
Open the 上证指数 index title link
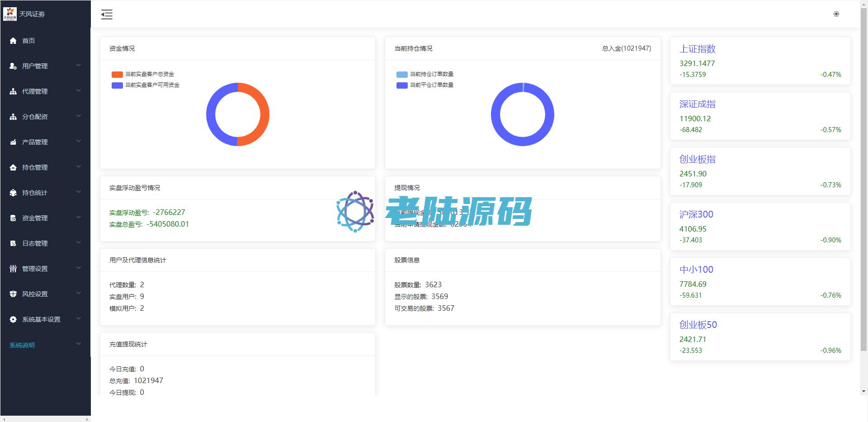(x=697, y=49)
